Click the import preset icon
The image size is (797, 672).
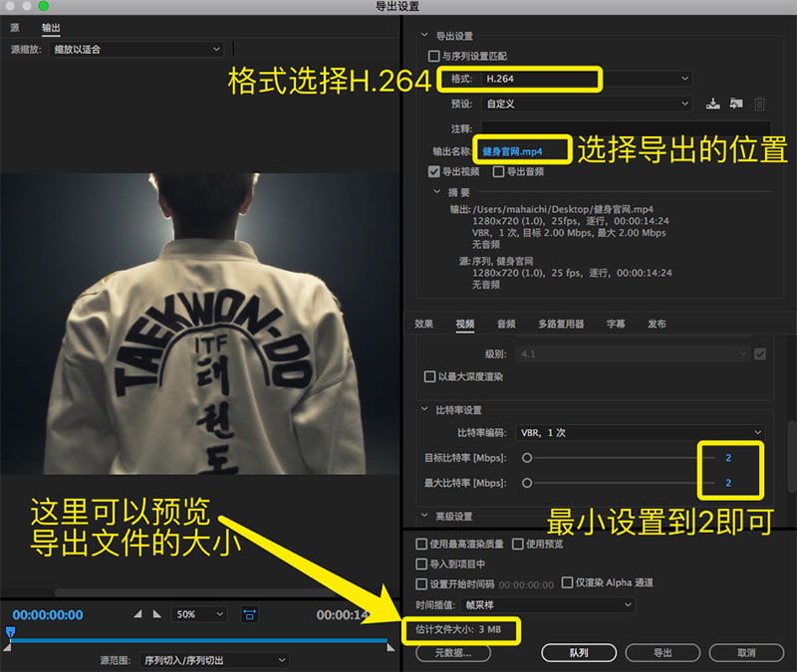pos(736,104)
